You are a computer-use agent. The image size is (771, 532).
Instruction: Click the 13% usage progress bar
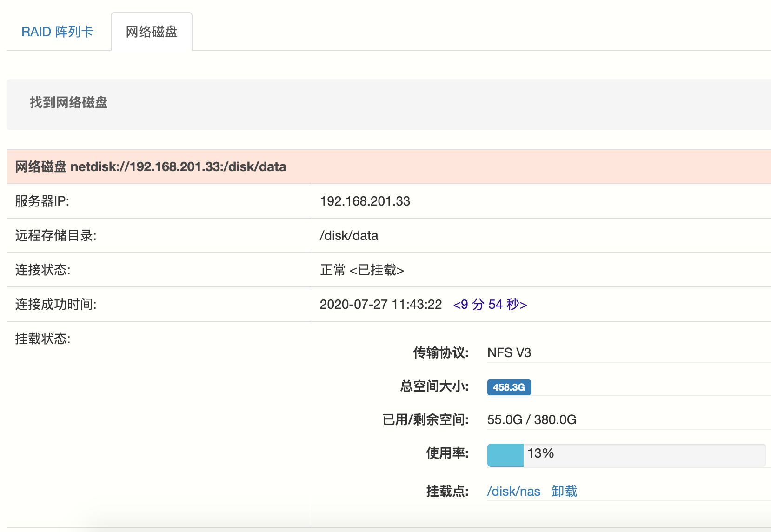click(x=626, y=455)
